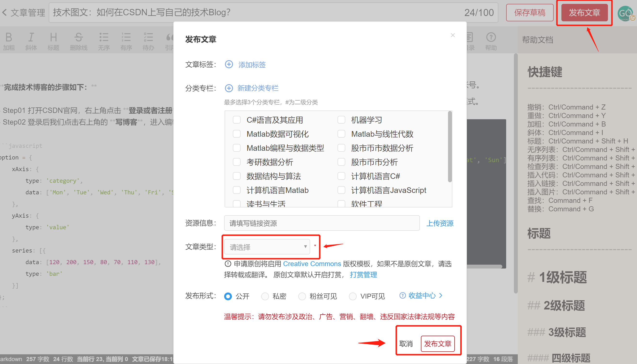Click the back arrow next to 文章管理
Screen dimensions: 637x364
click(x=5, y=12)
